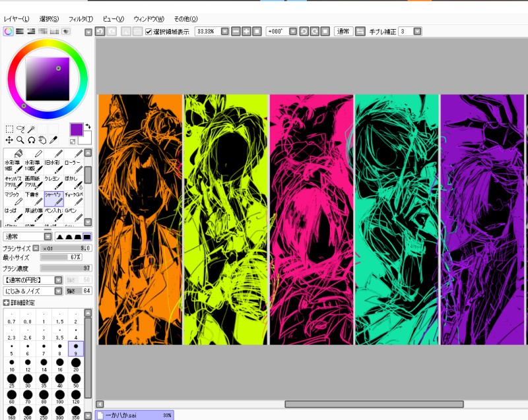Toggle the scratchpad panel
Screen dimensions: 528x420
click(65, 31)
